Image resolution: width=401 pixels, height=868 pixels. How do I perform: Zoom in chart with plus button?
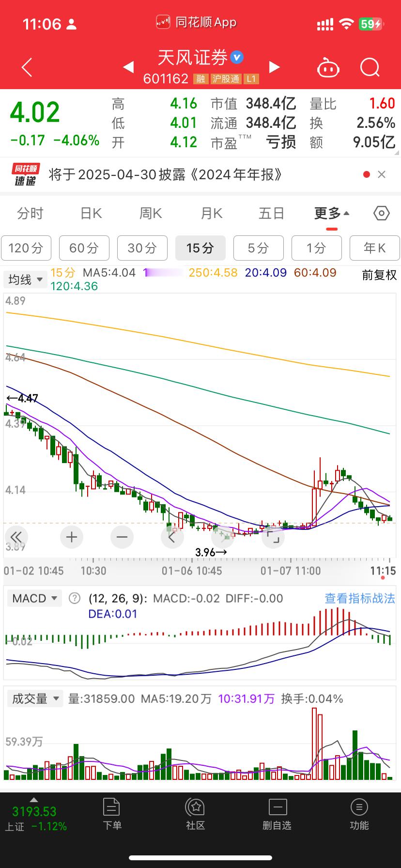pos(72,537)
